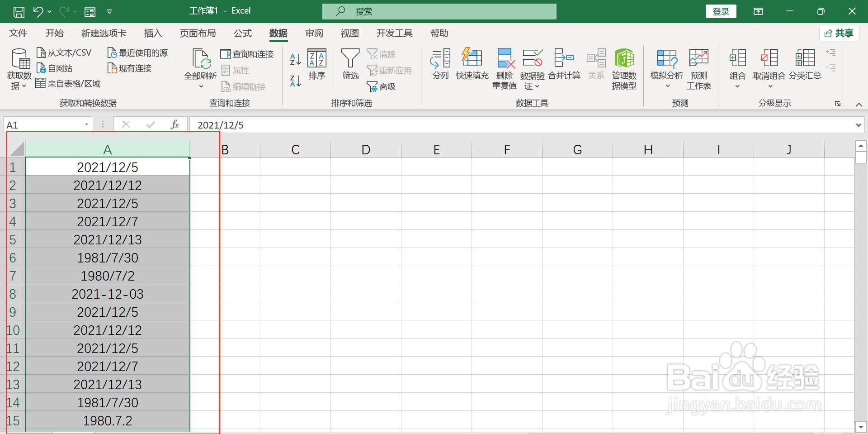This screenshot has width=868, height=434.
Task: Open Get Data (获取数据) button
Action: click(x=19, y=69)
